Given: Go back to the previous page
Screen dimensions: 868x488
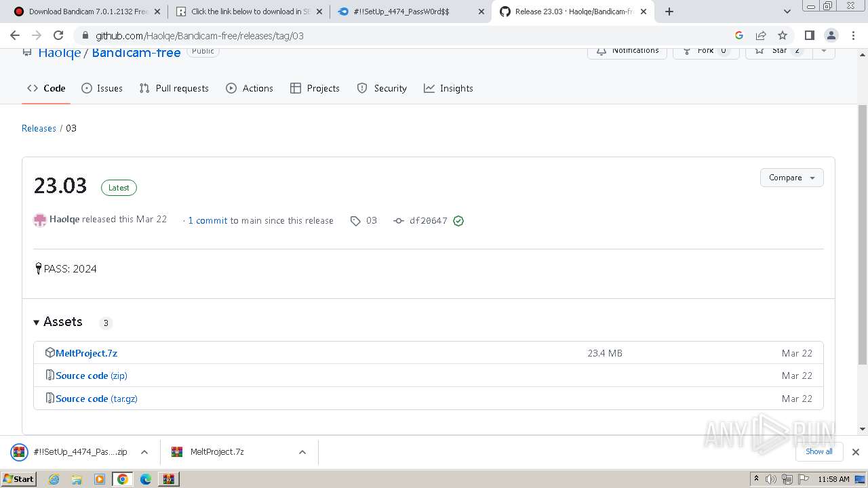Looking at the screenshot, I should [15, 35].
